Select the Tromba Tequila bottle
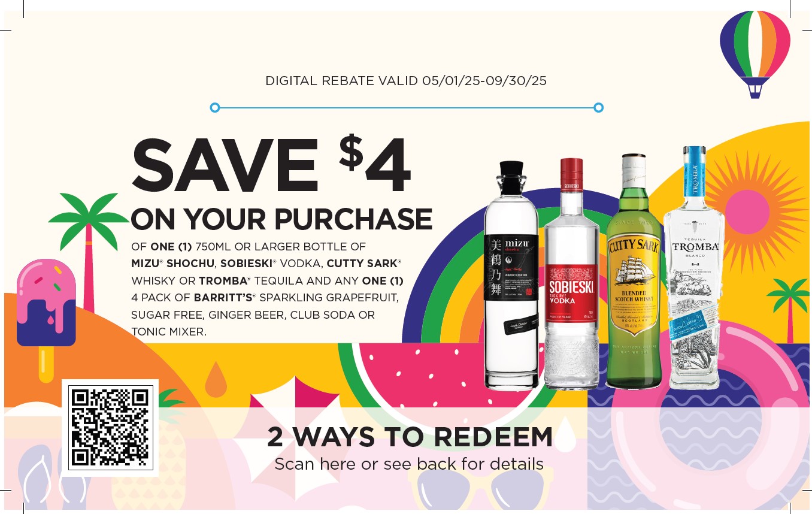The height and width of the screenshot is (514, 812). (x=694, y=267)
